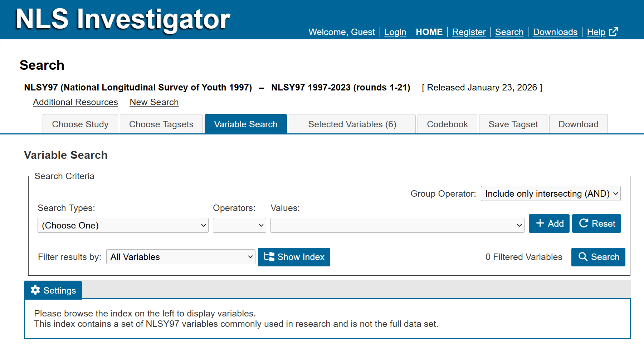Click the New Search link
This screenshot has width=644, height=354.
(x=154, y=102)
